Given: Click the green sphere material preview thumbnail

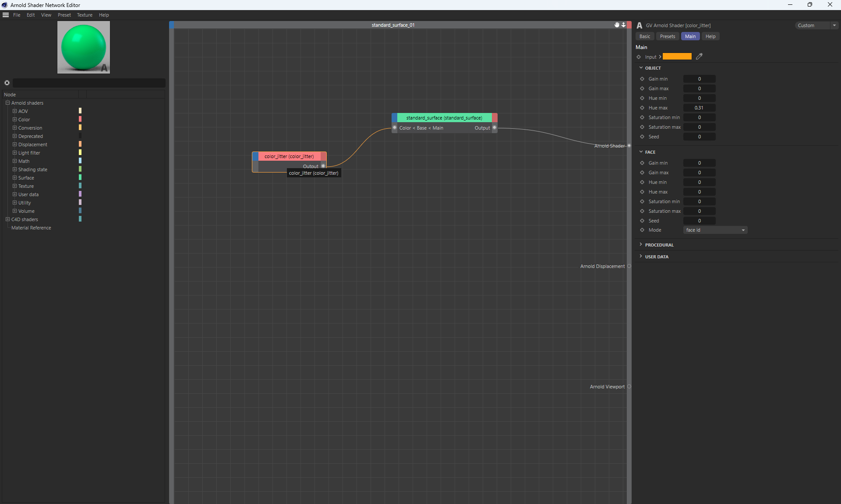Looking at the screenshot, I should tap(84, 47).
